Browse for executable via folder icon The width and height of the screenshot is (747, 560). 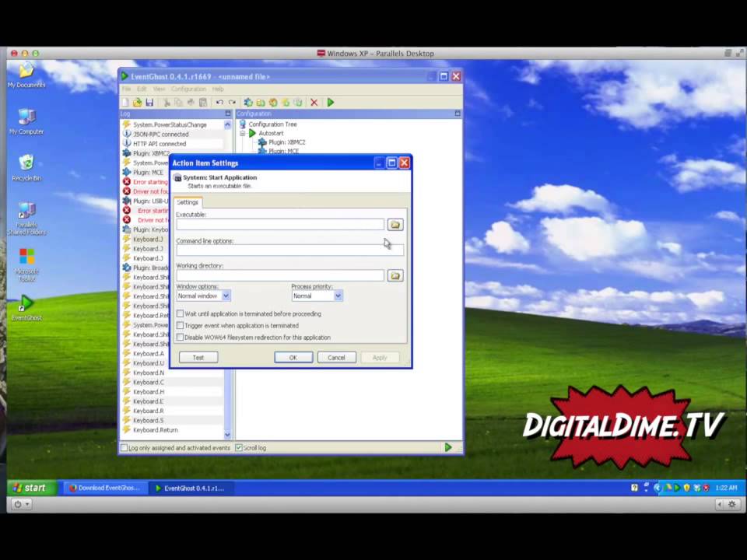pyautogui.click(x=395, y=225)
